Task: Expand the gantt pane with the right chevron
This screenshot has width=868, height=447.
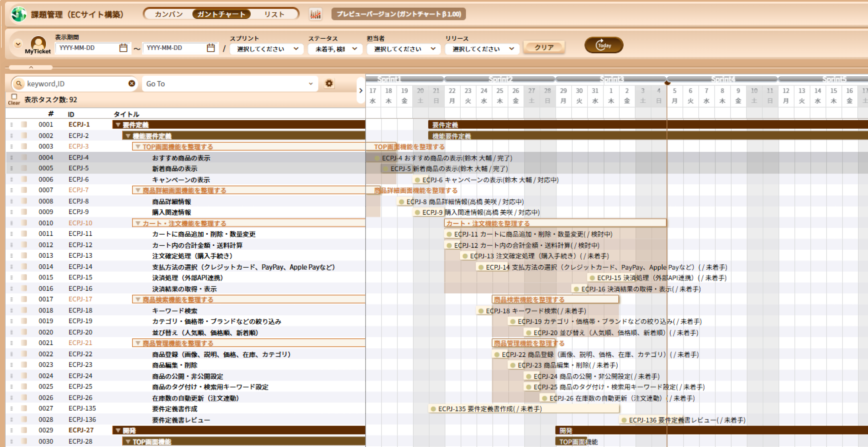Action: (x=360, y=91)
